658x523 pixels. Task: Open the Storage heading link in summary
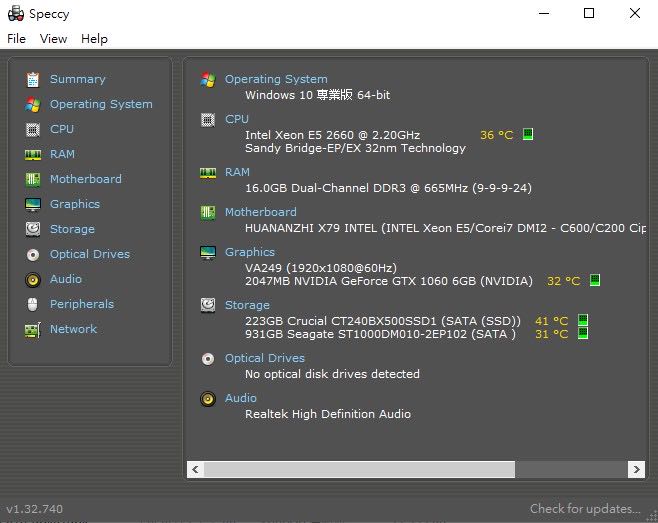[247, 305]
